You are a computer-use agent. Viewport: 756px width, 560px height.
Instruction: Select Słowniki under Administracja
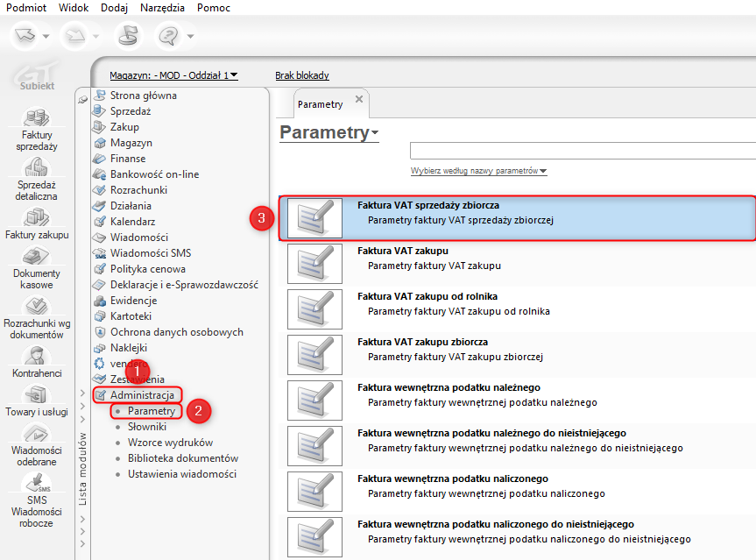pyautogui.click(x=145, y=427)
